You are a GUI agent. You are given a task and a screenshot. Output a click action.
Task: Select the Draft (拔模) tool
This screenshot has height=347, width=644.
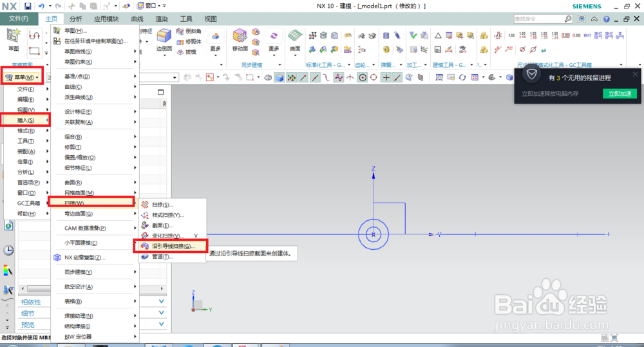[x=187, y=52]
